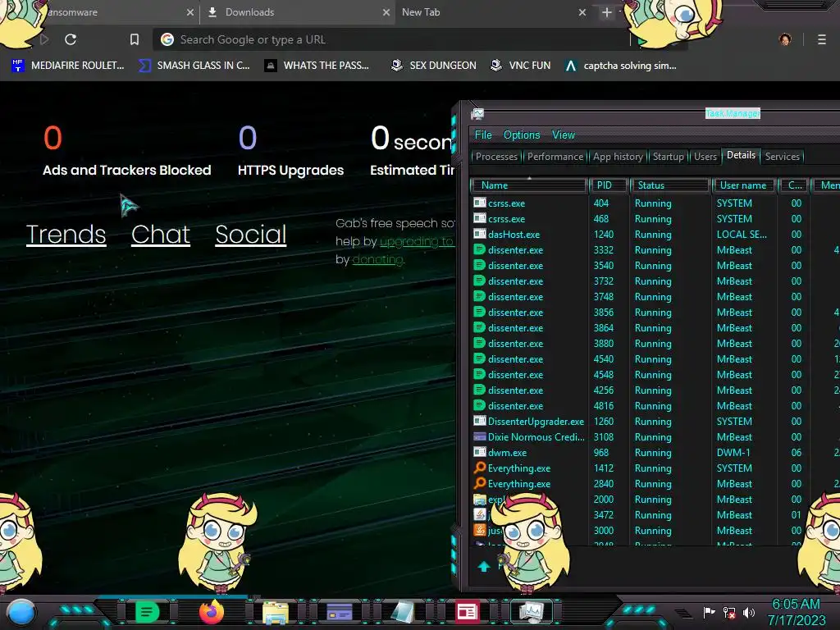Close the Downloads tab
This screenshot has width=840, height=630.
coord(386,12)
